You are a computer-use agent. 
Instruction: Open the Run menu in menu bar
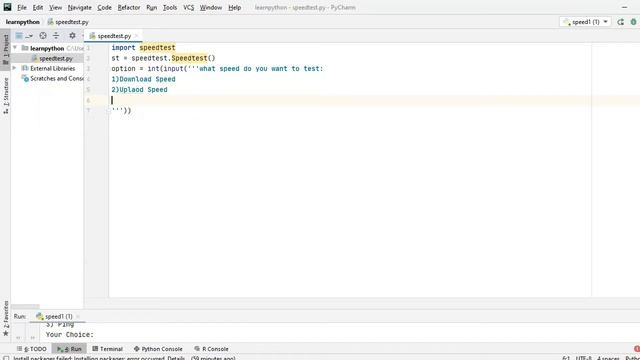(151, 7)
